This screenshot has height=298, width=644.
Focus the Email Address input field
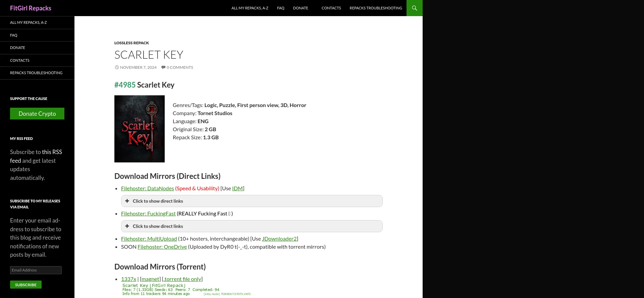point(36,270)
